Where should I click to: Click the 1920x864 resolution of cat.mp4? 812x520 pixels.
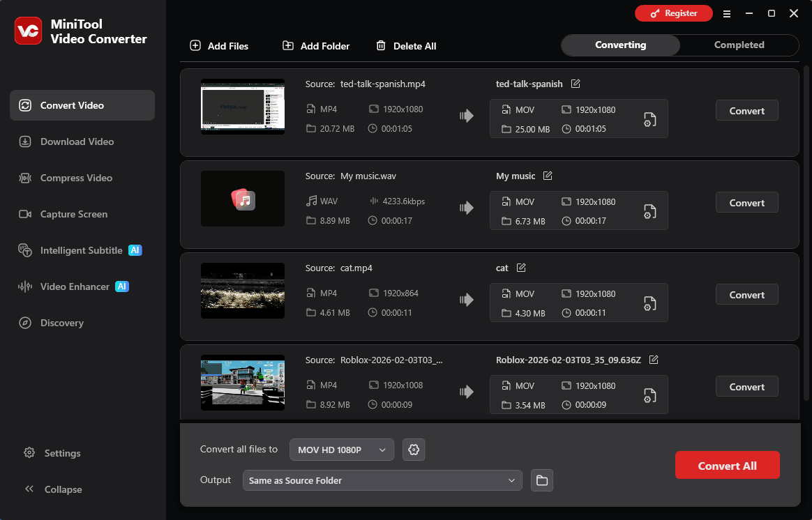pyautogui.click(x=401, y=293)
